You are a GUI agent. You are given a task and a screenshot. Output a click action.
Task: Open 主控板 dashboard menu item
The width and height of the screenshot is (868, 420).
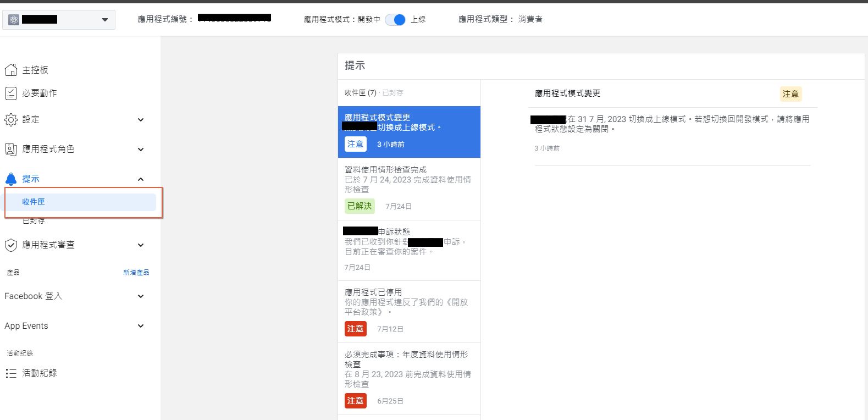(x=35, y=70)
